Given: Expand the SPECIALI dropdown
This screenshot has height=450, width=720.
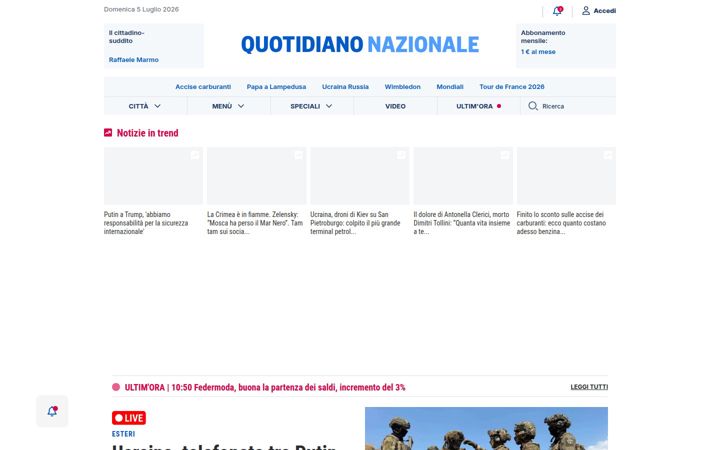Looking at the screenshot, I should tap(311, 106).
